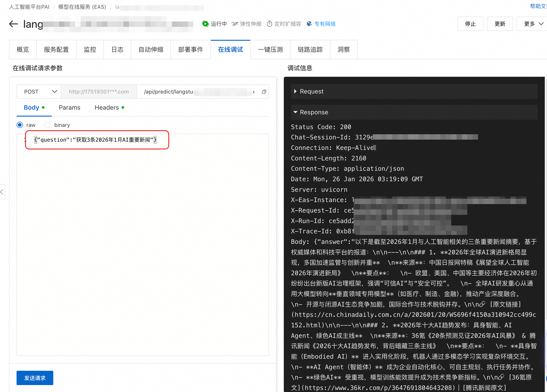This screenshot has height=392, width=547.
Task: Open the Headers tab
Action: pos(107,108)
